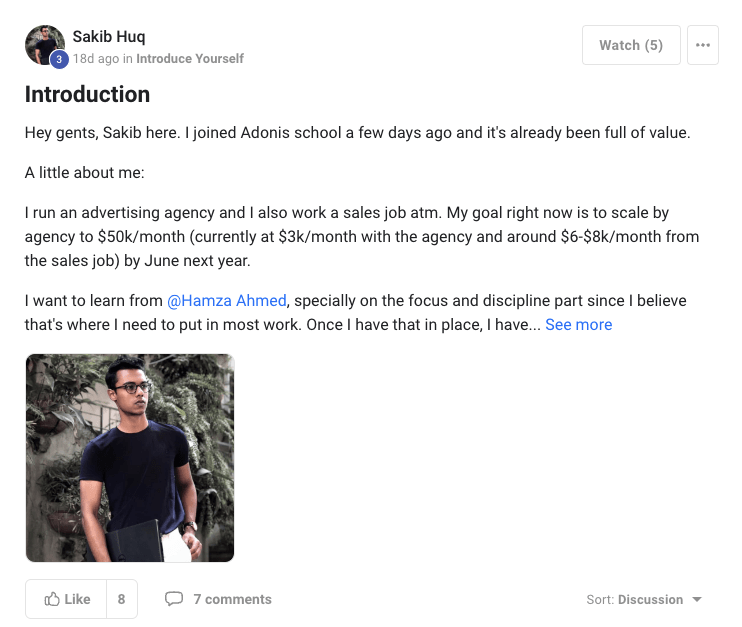View the 8 likes count

tap(121, 599)
